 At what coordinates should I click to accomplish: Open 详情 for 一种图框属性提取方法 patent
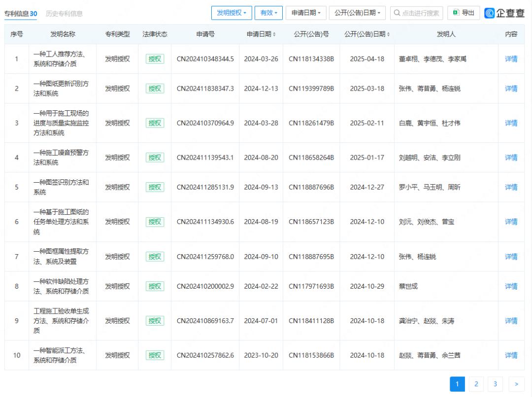tap(511, 257)
